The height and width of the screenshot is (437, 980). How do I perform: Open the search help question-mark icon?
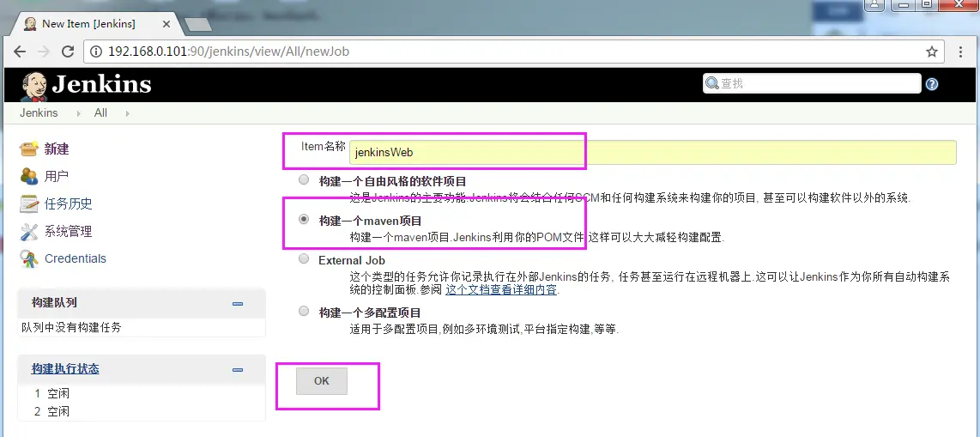pyautogui.click(x=931, y=84)
